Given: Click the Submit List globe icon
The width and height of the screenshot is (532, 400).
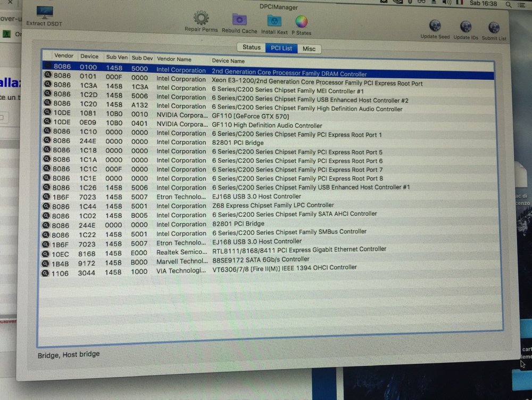Looking at the screenshot, I should [x=494, y=28].
